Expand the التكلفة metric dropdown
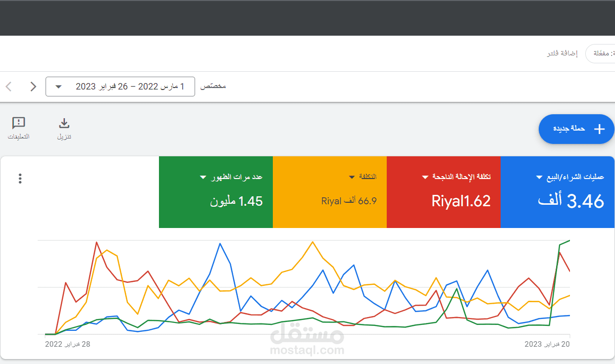Screen dimensions: 615x364 (x=352, y=177)
